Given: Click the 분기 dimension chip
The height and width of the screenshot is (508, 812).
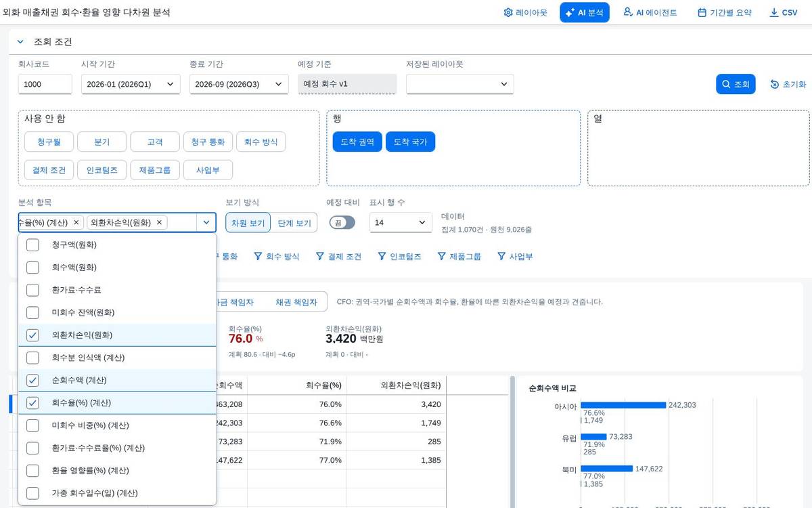Looking at the screenshot, I should click(102, 142).
